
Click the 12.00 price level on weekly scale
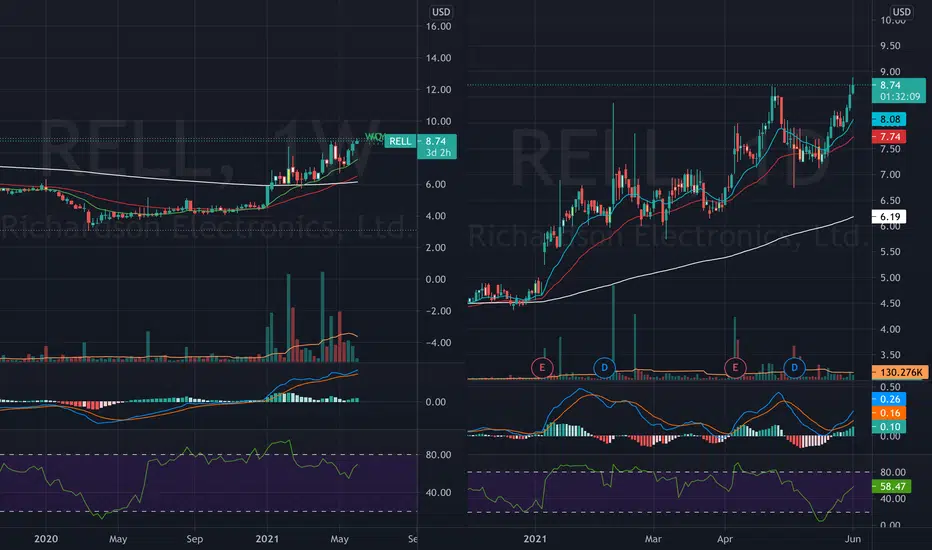[438, 90]
